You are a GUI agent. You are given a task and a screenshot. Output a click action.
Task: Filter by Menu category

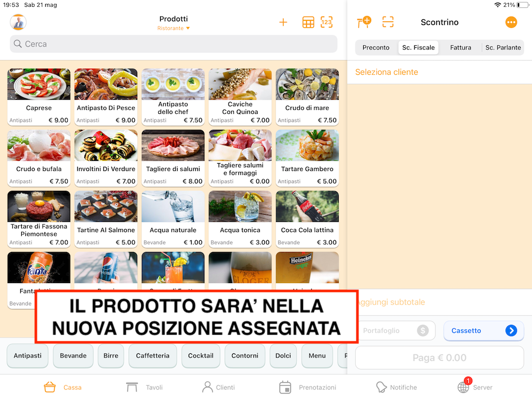(317, 355)
